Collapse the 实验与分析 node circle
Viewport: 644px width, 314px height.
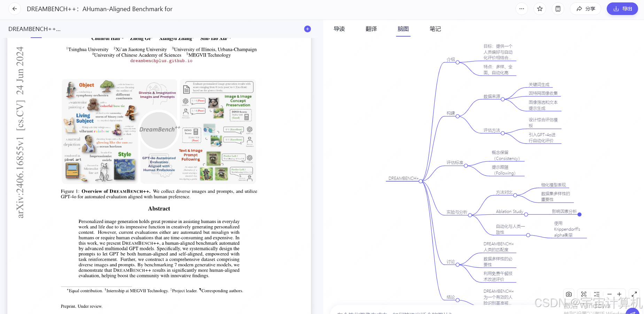(470, 215)
